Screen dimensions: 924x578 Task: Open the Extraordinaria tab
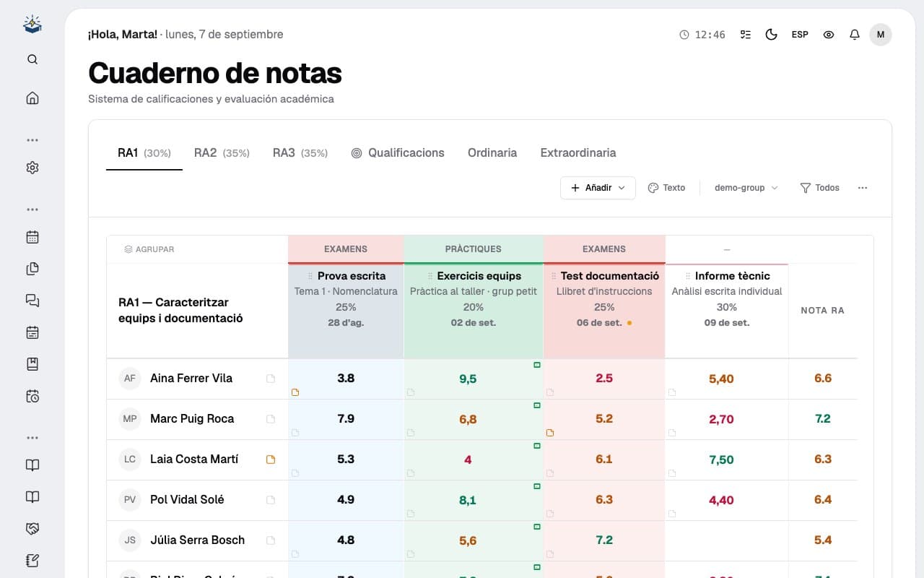click(578, 153)
